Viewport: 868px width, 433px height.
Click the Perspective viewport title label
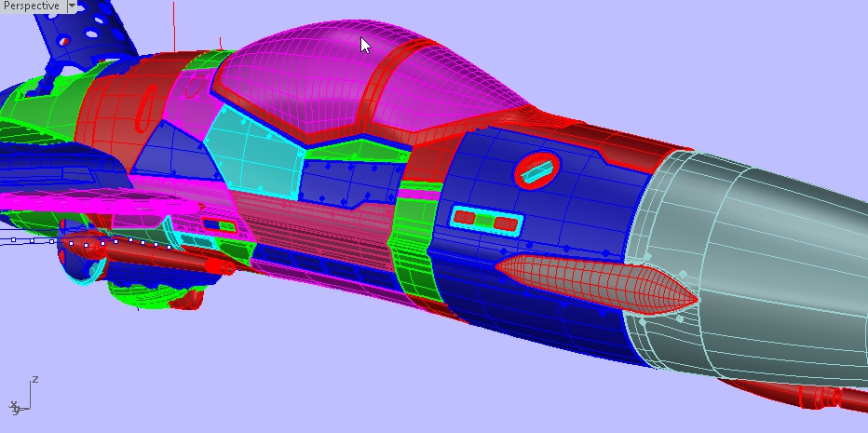(31, 6)
